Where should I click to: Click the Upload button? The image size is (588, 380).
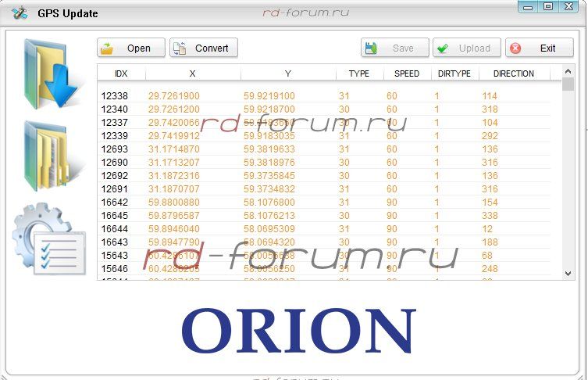click(467, 48)
